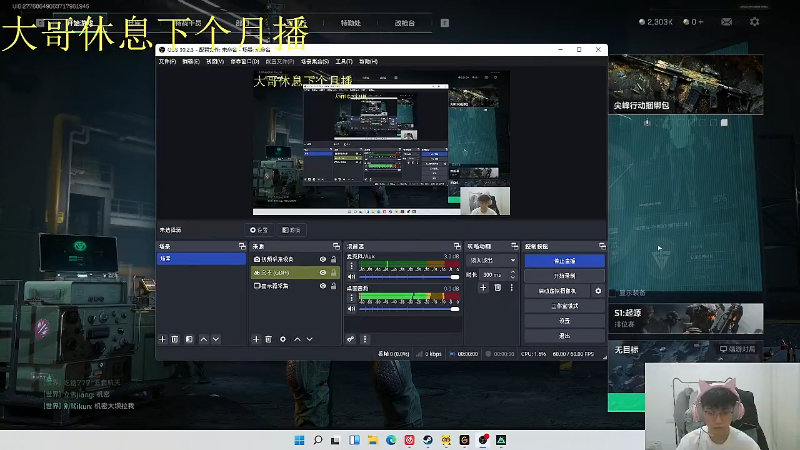
Task: Hide the 视频采集设备 source with its eye
Action: coord(322,259)
